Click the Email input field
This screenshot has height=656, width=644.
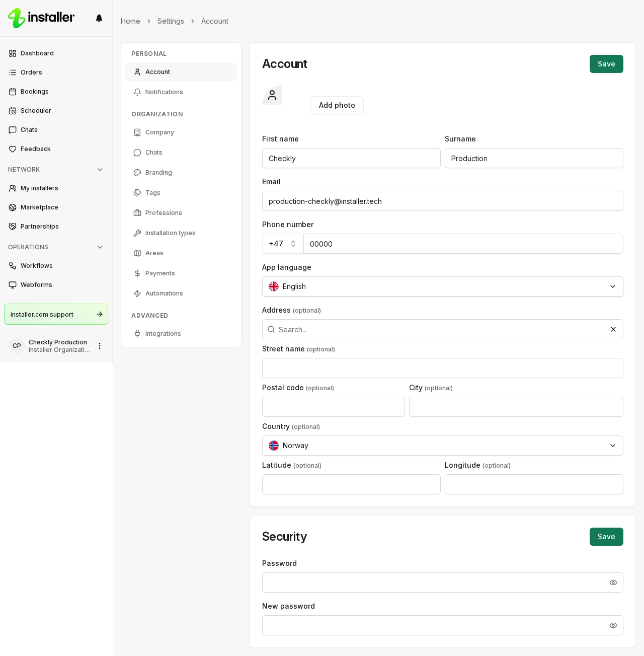pyautogui.click(x=443, y=201)
